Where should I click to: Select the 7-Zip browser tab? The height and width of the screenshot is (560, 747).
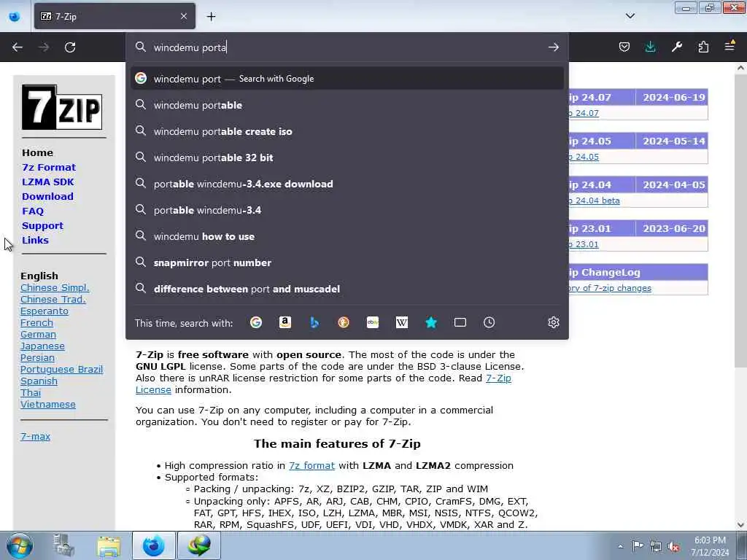(115, 16)
